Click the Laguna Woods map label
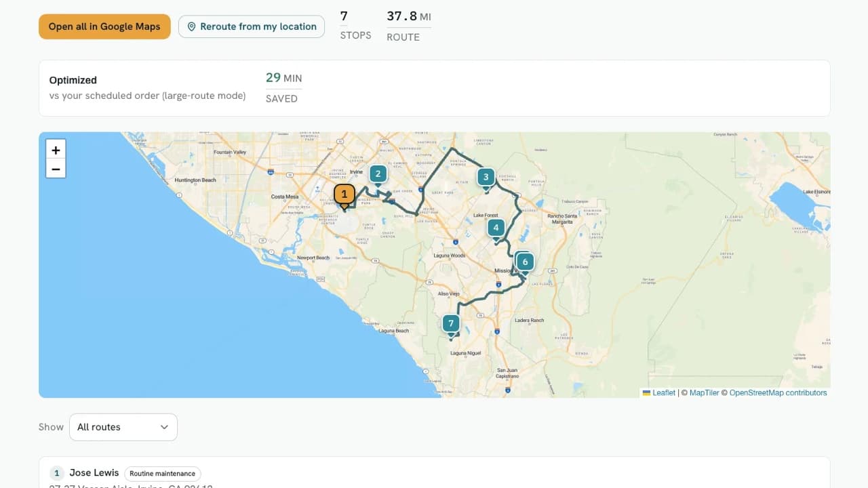Screen dimensions: 868x488 pyautogui.click(x=450, y=256)
